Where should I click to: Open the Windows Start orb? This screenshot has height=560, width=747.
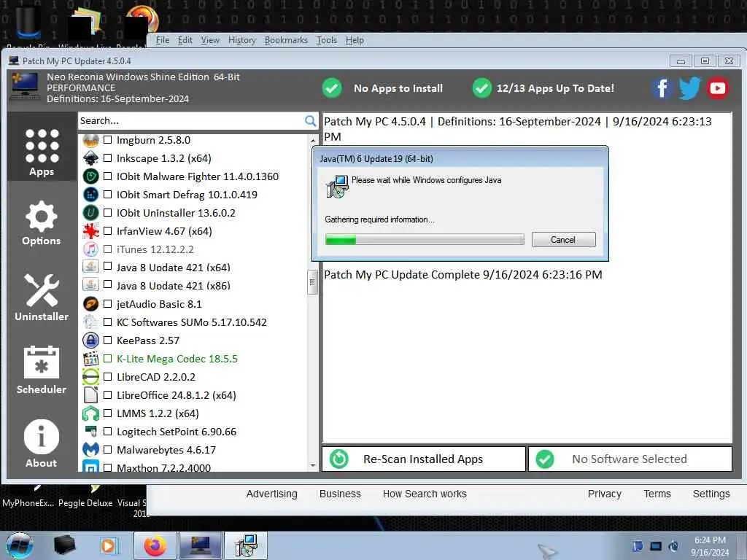19,545
